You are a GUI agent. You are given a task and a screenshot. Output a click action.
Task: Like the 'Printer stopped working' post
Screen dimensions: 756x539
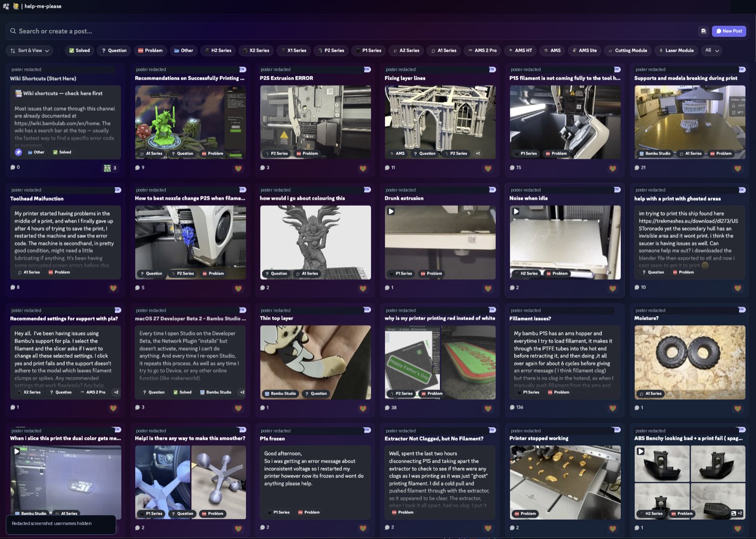pos(613,529)
